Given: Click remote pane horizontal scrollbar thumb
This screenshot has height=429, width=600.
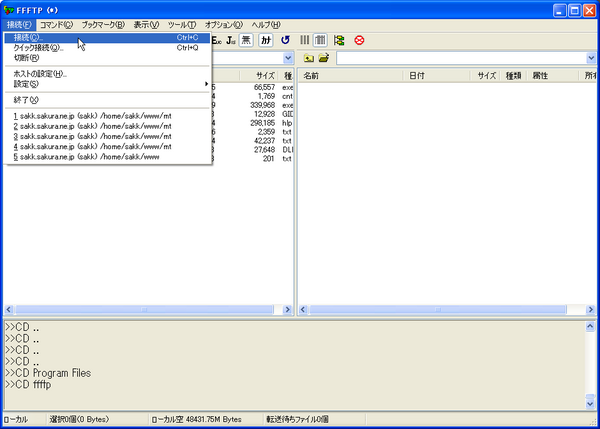Looking at the screenshot, I should point(438,310).
